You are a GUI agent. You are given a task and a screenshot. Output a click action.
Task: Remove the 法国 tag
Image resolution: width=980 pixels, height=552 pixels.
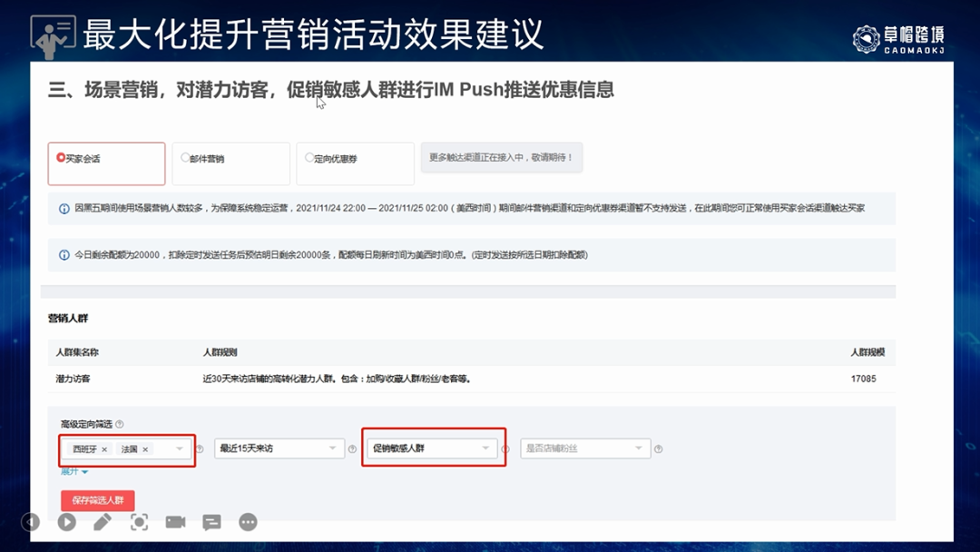(x=145, y=449)
